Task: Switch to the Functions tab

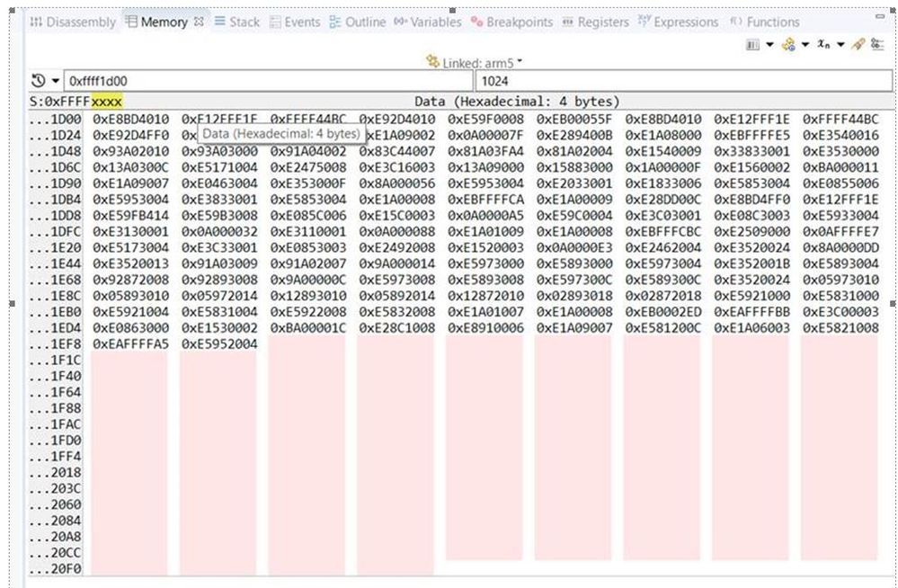Action: click(765, 22)
